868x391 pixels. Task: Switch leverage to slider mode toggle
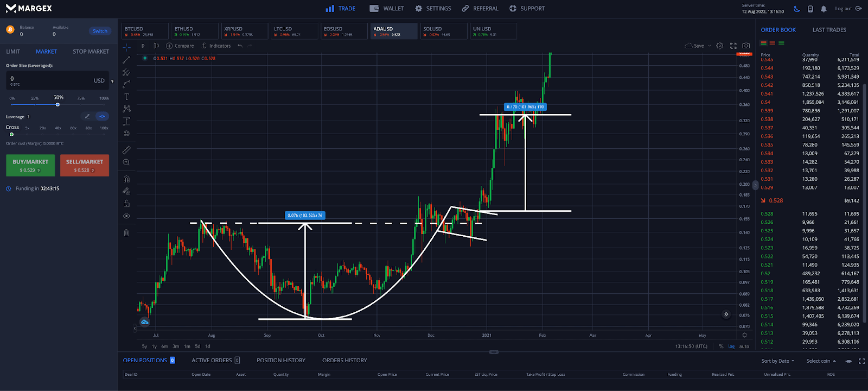click(102, 116)
